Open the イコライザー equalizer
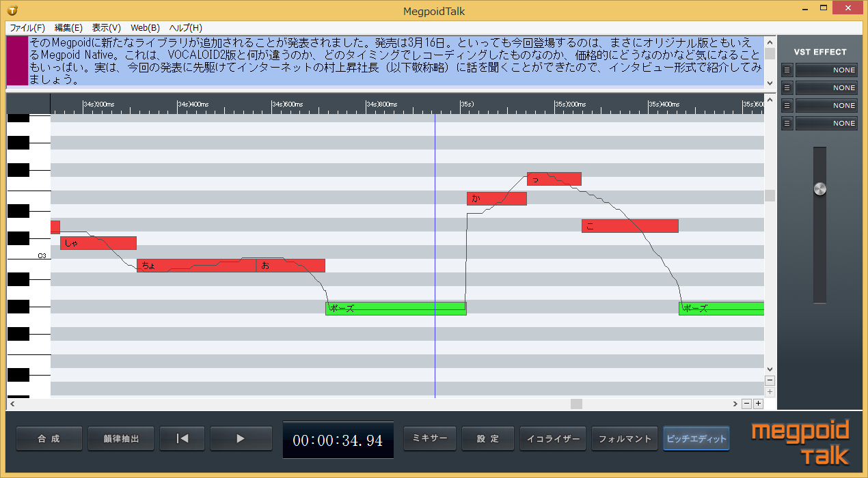 552,438
